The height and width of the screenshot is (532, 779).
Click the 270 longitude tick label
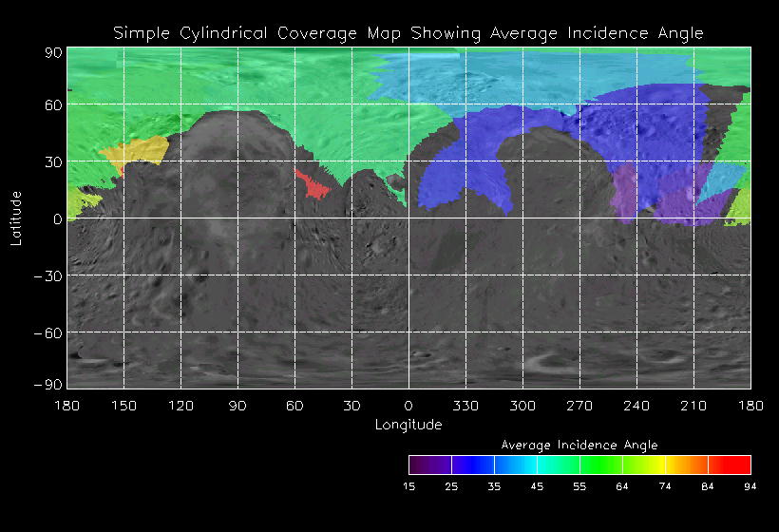579,406
